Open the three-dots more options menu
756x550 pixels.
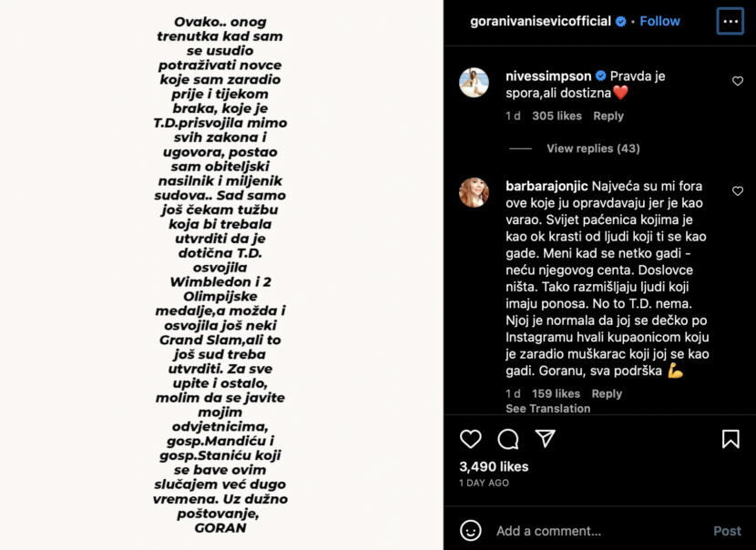[x=730, y=21]
